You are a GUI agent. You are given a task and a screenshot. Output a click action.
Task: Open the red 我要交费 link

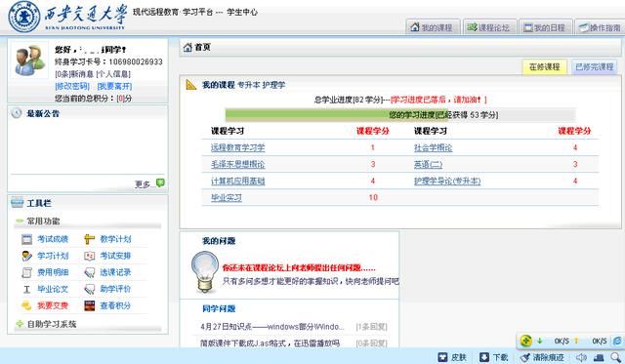pyautogui.click(x=53, y=305)
